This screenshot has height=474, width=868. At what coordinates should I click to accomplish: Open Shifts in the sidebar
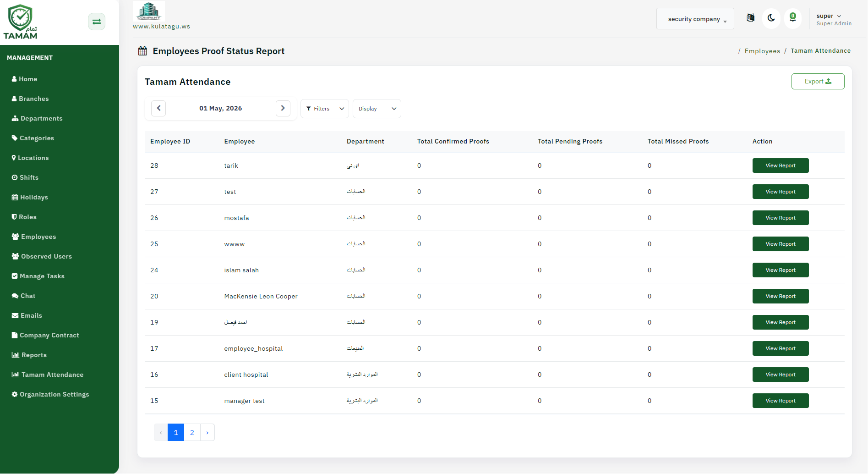coord(25,177)
